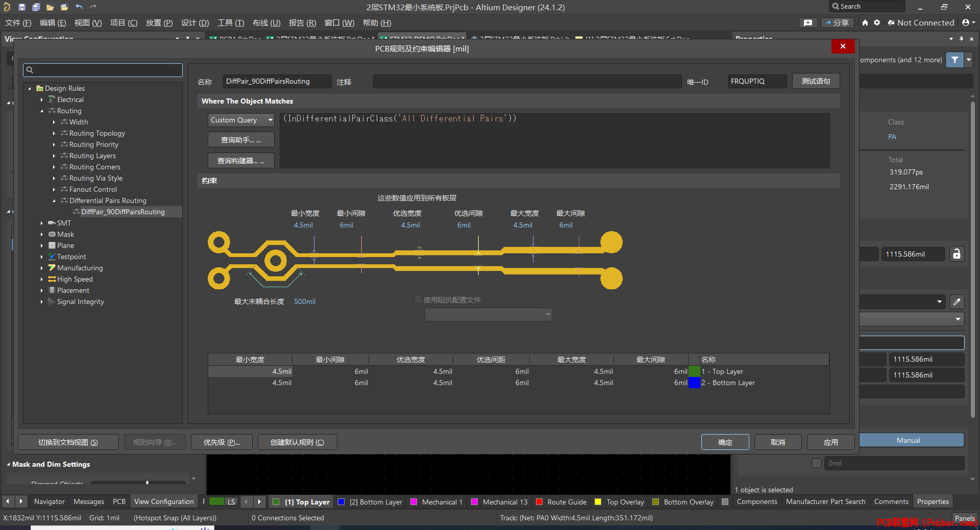The width and height of the screenshot is (980, 530).
Task: Click the rule name input field
Action: [x=277, y=81]
